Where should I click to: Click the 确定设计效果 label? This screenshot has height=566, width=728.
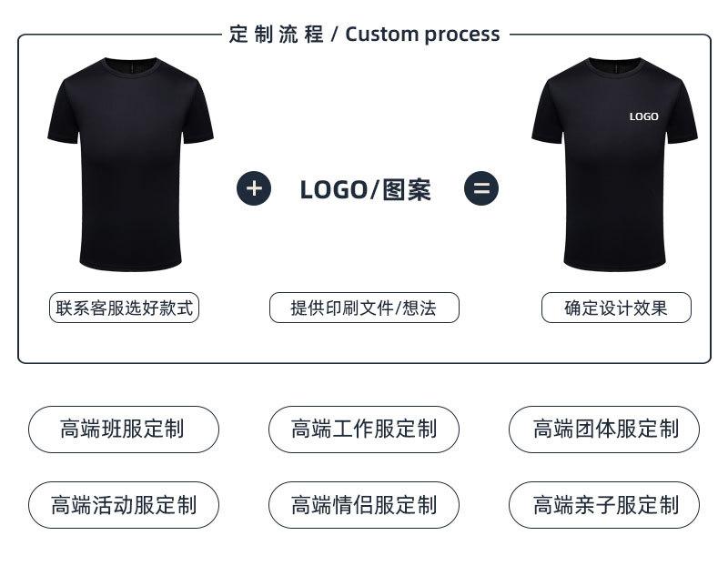[x=616, y=308]
